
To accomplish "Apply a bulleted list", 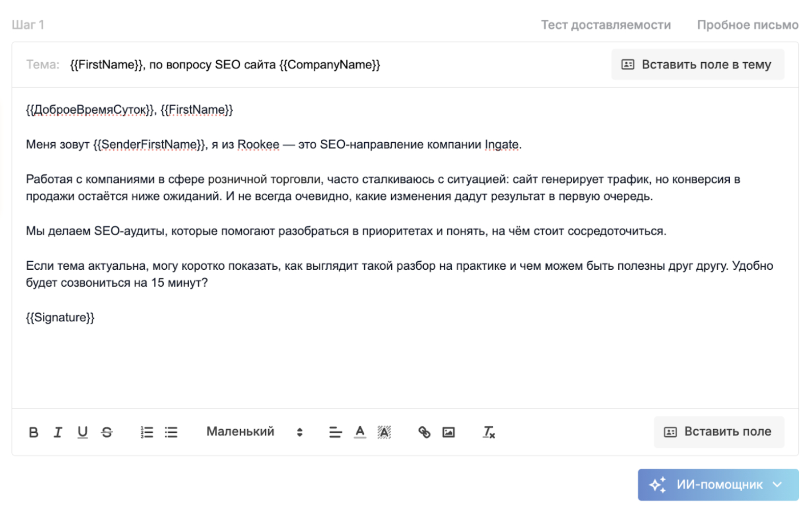I will [171, 432].
